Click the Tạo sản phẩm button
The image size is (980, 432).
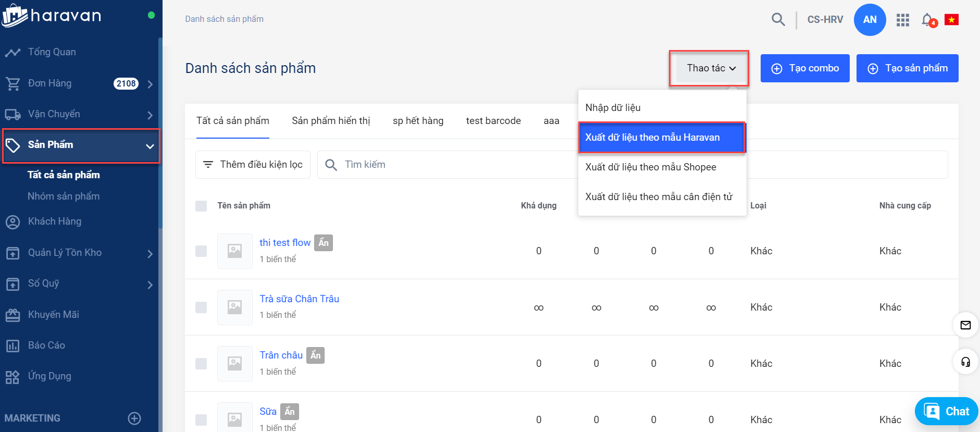pos(907,68)
